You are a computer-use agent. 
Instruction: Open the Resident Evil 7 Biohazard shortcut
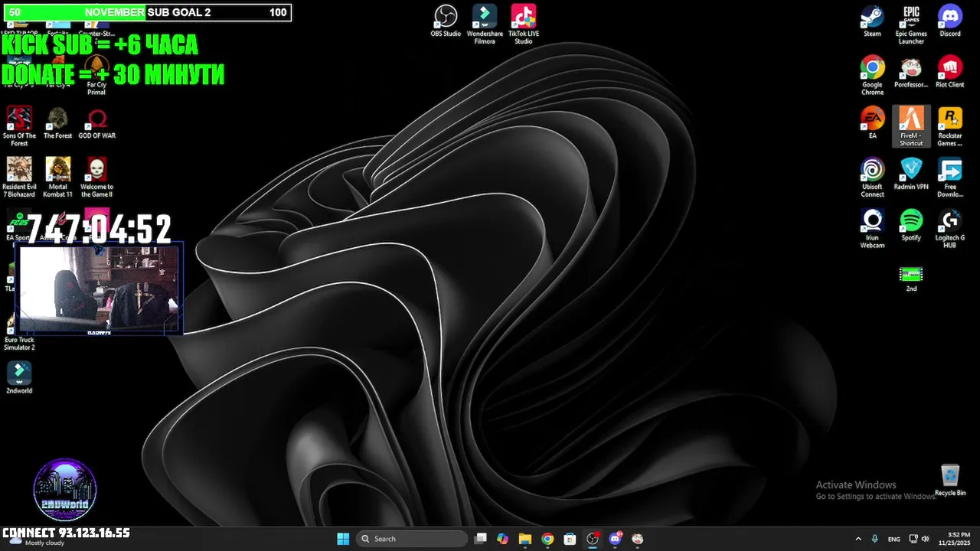tap(19, 178)
